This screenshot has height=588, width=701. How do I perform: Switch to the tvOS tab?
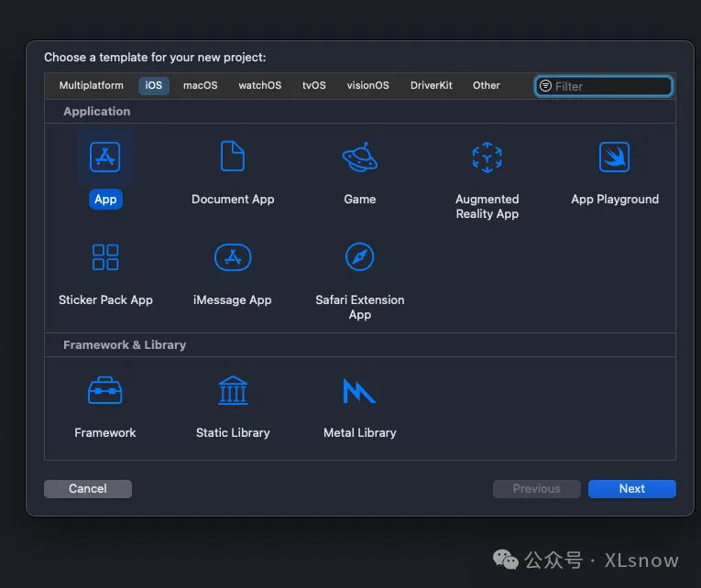point(313,85)
